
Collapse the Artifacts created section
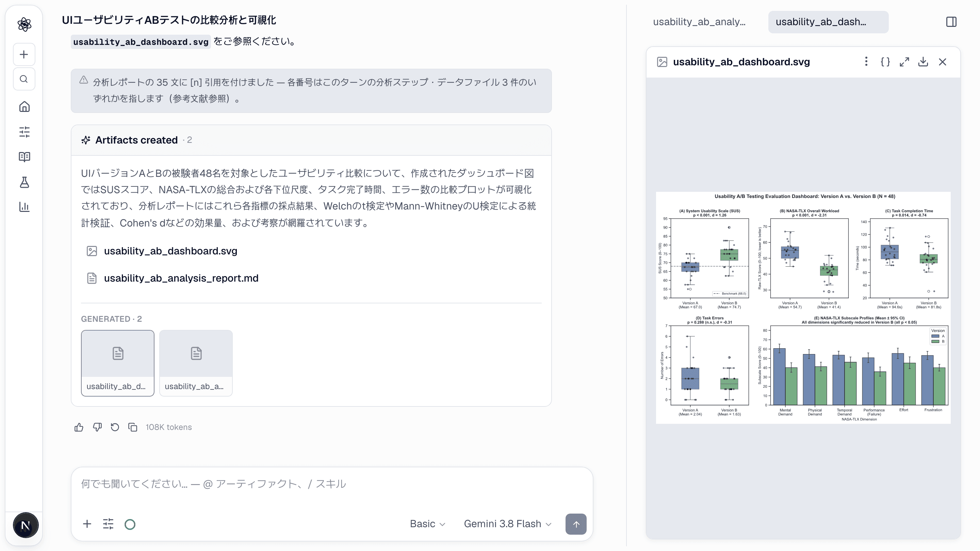coord(311,140)
